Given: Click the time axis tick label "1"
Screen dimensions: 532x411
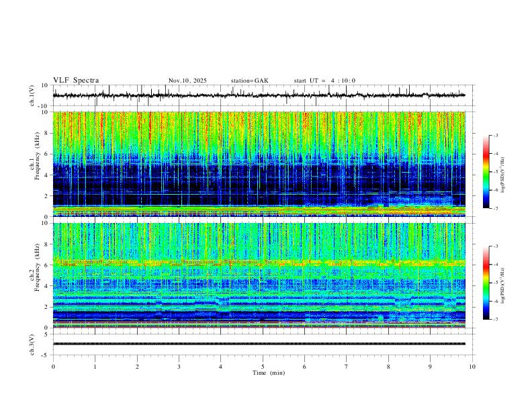Looking at the screenshot, I should pyautogui.click(x=95, y=367).
